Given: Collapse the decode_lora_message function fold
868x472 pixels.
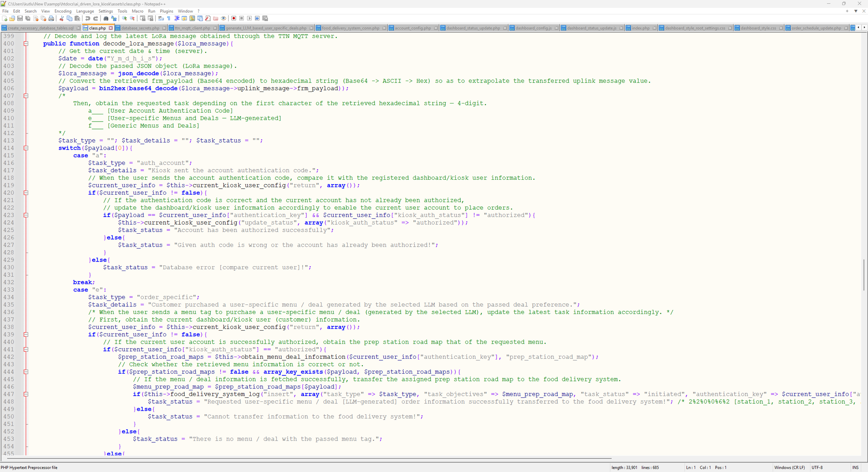Looking at the screenshot, I should pos(26,44).
